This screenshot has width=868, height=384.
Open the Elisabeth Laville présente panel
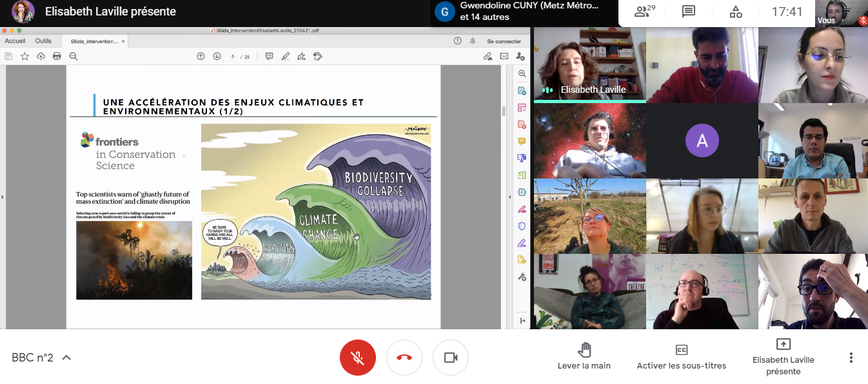coord(783,356)
